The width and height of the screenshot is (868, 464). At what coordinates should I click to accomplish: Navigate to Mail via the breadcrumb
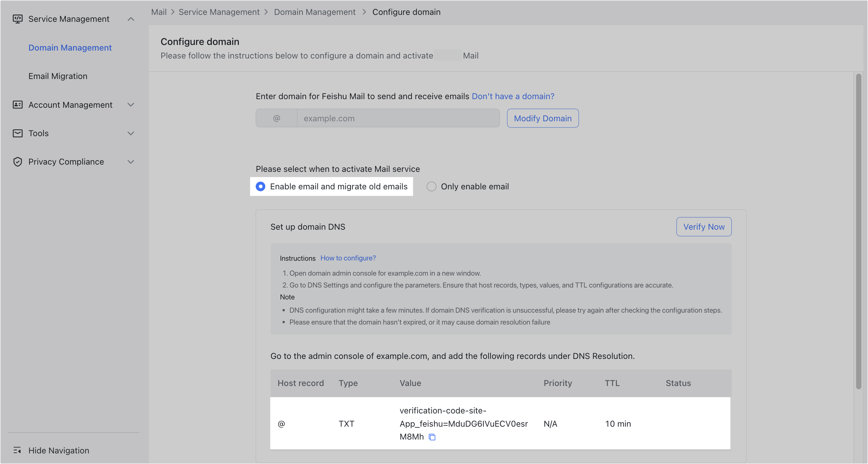tap(158, 12)
